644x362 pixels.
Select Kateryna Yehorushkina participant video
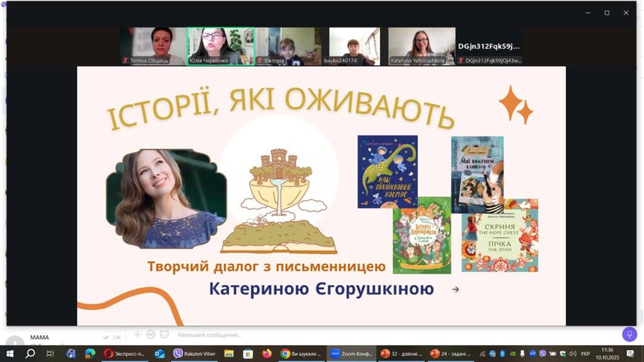[x=421, y=46]
